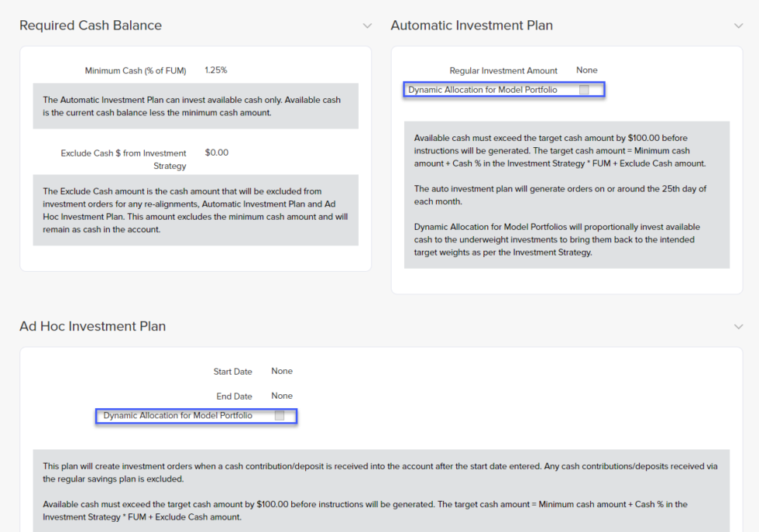Open the End Date field
759x532 pixels.
[281, 396]
